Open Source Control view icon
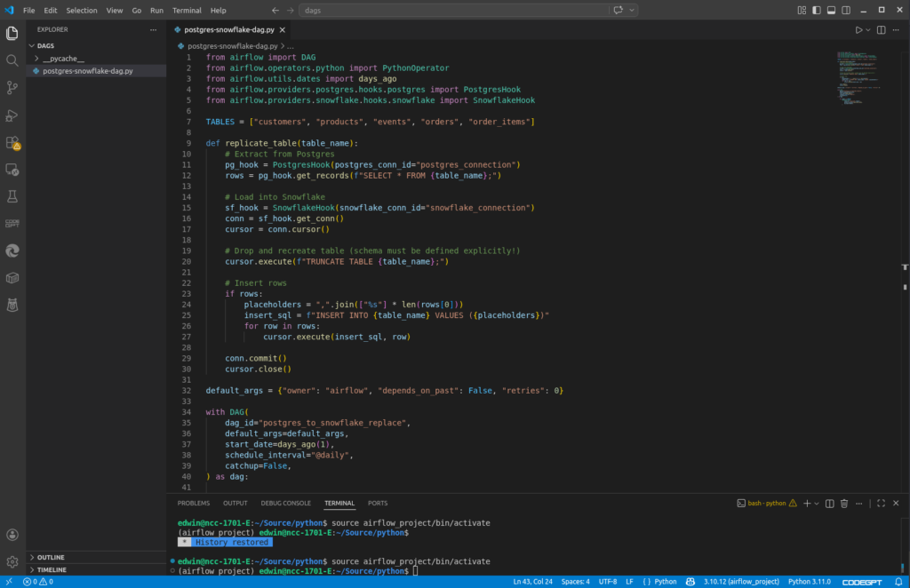 [12, 88]
